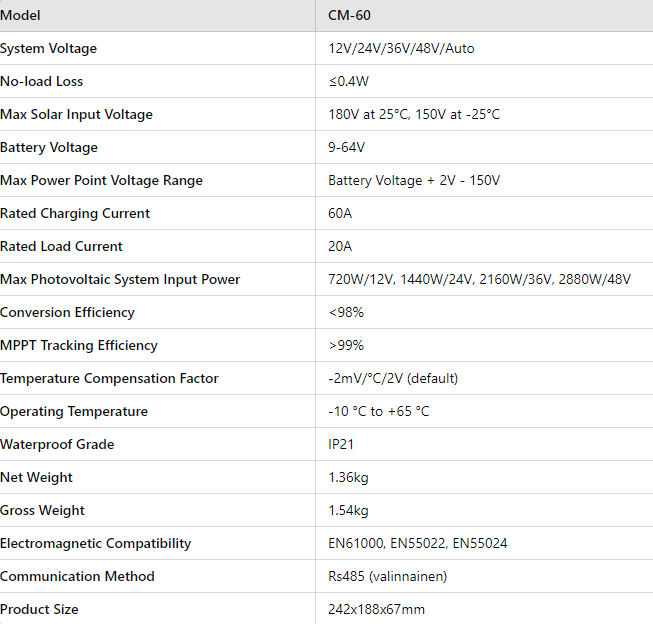Select the EN61000, EN55022, EN55024 cell
Image resolution: width=653 pixels, height=624 pixels.
click(417, 543)
